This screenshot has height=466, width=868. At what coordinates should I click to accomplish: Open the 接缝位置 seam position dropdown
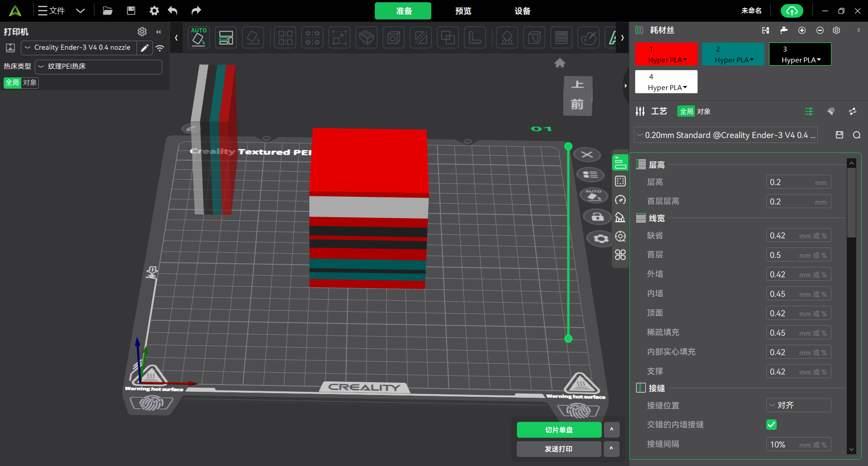click(x=798, y=405)
